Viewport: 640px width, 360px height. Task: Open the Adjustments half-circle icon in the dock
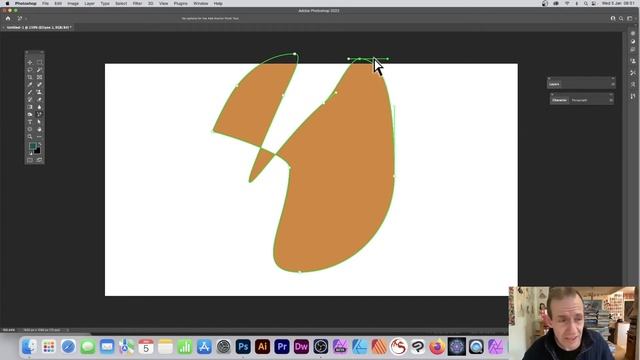click(x=633, y=41)
